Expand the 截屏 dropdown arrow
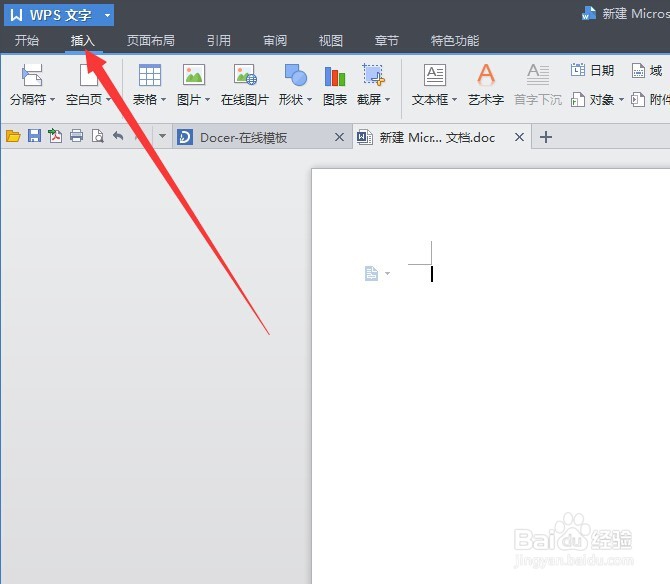670x584 pixels. coord(388,100)
